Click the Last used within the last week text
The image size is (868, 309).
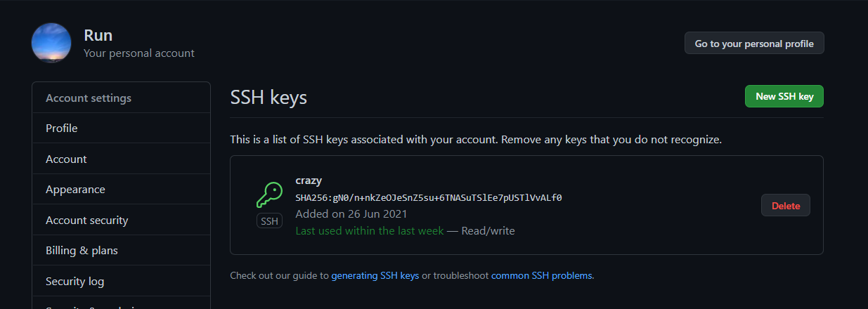pyautogui.click(x=370, y=230)
